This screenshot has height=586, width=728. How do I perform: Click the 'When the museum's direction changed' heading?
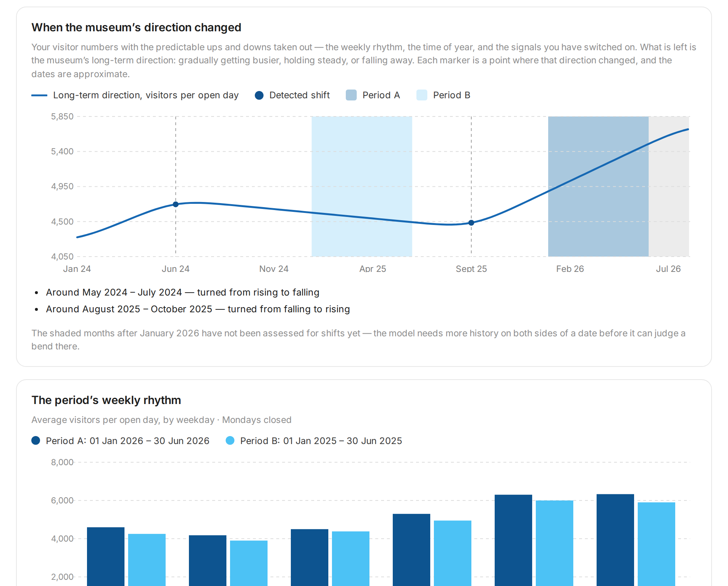pos(136,27)
